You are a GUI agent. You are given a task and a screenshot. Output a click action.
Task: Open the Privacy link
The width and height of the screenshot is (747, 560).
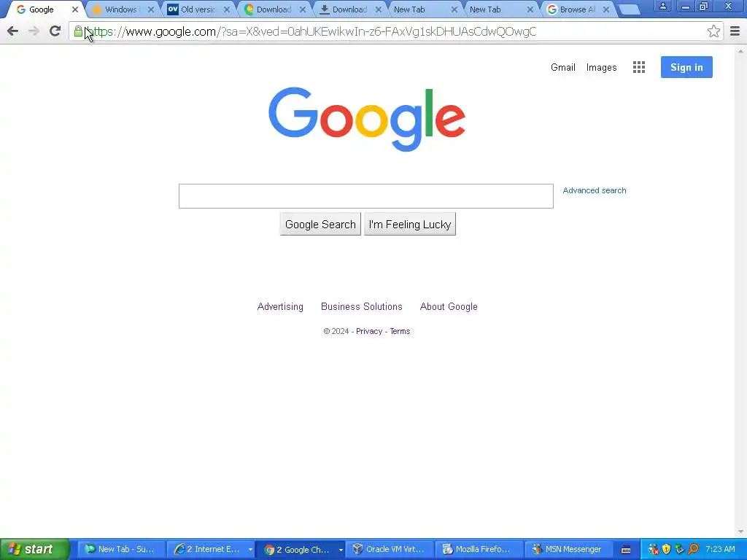[369, 332]
